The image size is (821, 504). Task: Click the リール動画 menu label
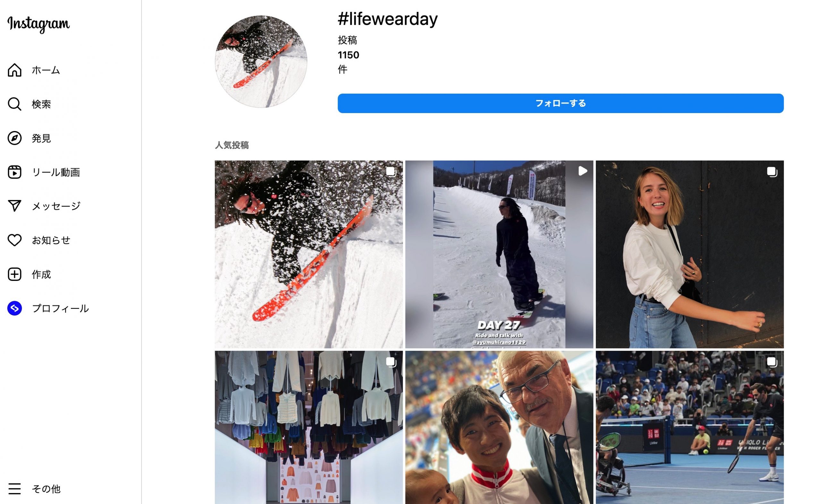coord(56,172)
